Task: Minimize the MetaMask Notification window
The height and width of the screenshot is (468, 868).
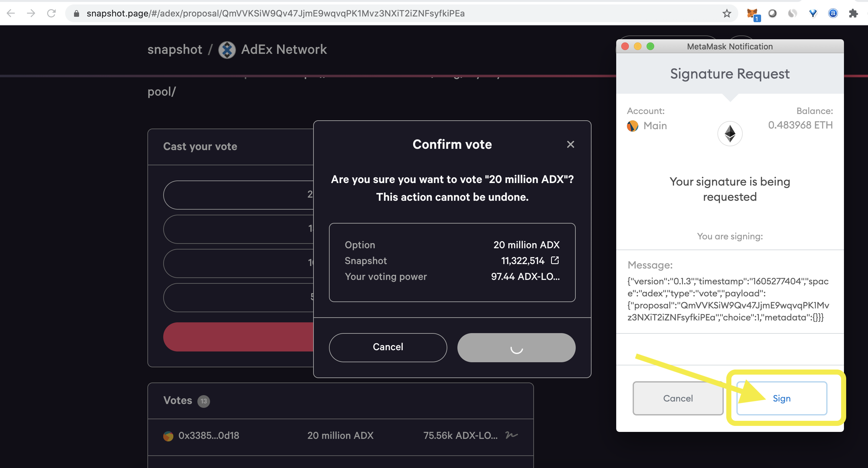Action: pyautogui.click(x=637, y=46)
